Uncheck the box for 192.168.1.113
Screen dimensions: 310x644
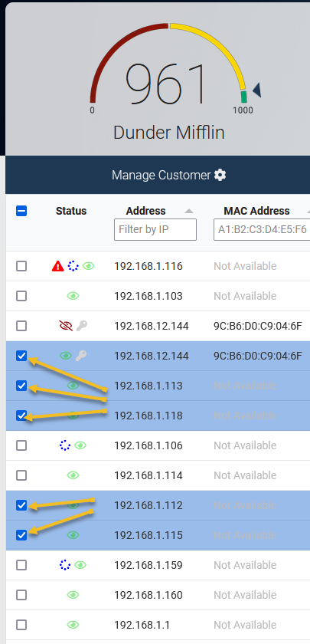21,386
